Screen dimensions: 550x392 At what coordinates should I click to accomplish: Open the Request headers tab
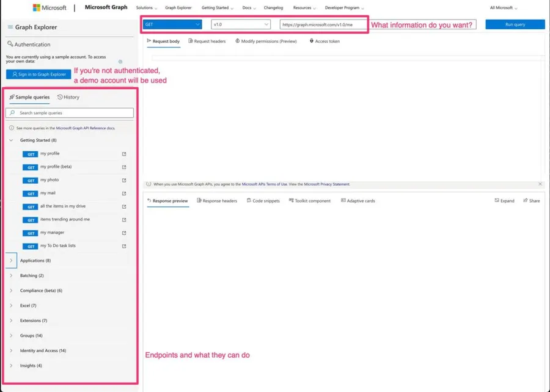click(207, 42)
